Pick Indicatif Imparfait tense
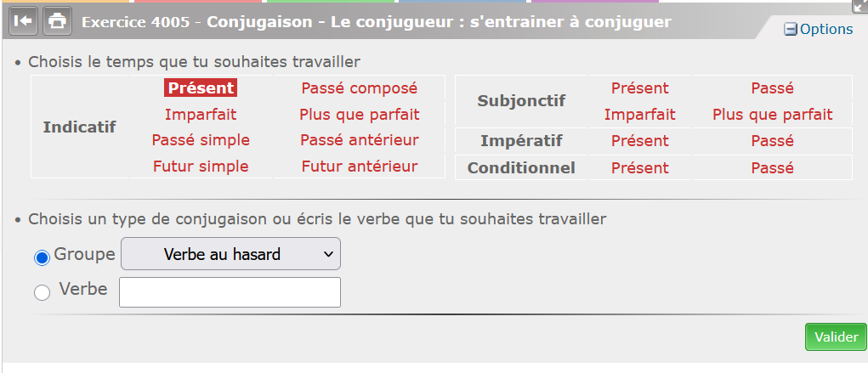 click(x=201, y=115)
